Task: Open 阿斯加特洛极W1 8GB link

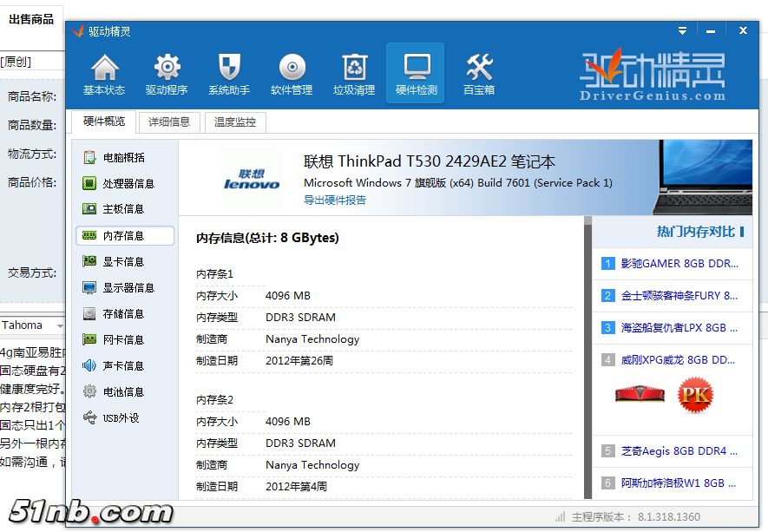Action: pos(679,483)
